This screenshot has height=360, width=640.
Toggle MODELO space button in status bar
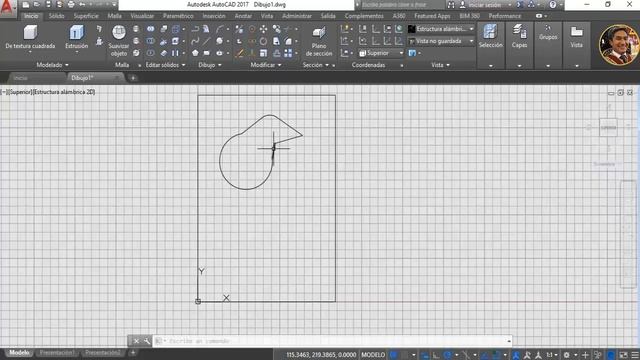click(x=373, y=355)
